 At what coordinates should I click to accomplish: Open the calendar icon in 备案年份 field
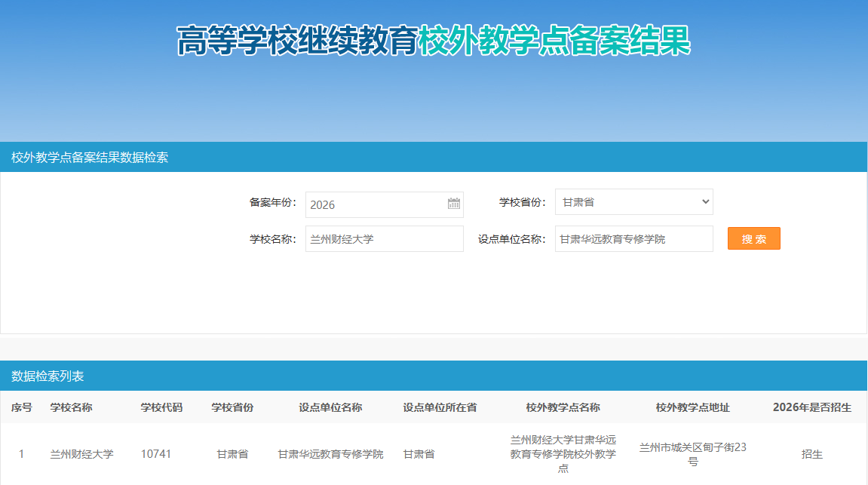453,204
